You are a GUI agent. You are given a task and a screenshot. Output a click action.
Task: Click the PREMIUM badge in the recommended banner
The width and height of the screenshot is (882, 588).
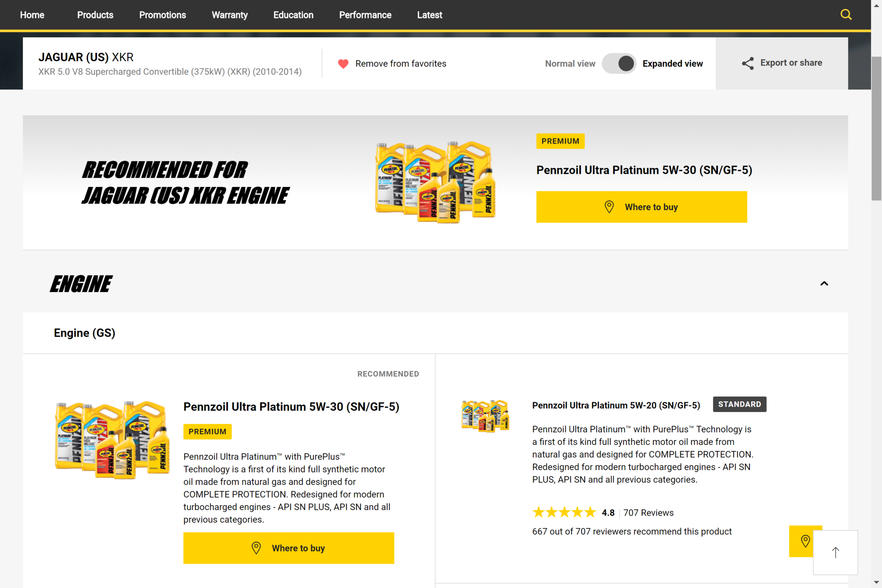coord(560,141)
